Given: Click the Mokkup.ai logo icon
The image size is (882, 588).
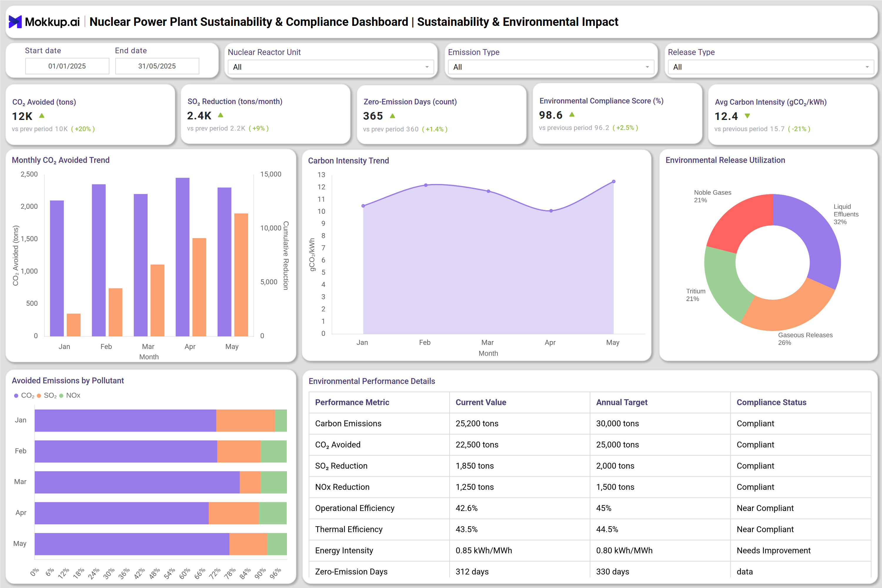Looking at the screenshot, I should (x=15, y=22).
